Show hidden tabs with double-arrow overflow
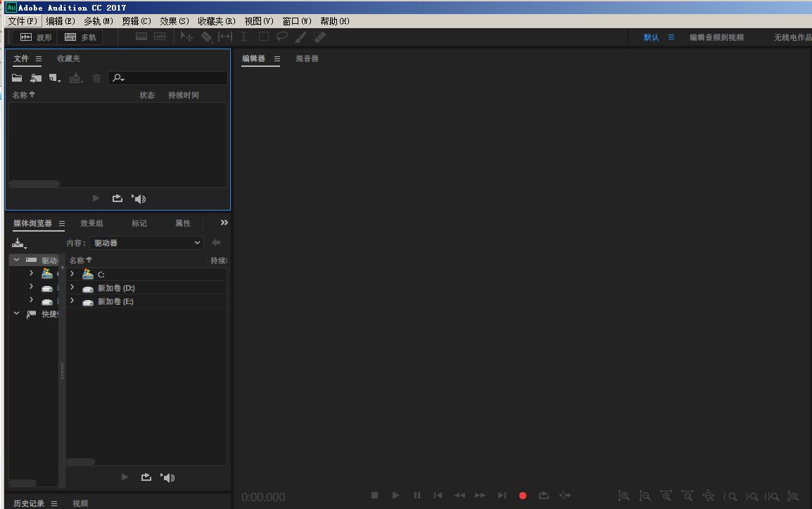This screenshot has height=509, width=812. tap(224, 223)
